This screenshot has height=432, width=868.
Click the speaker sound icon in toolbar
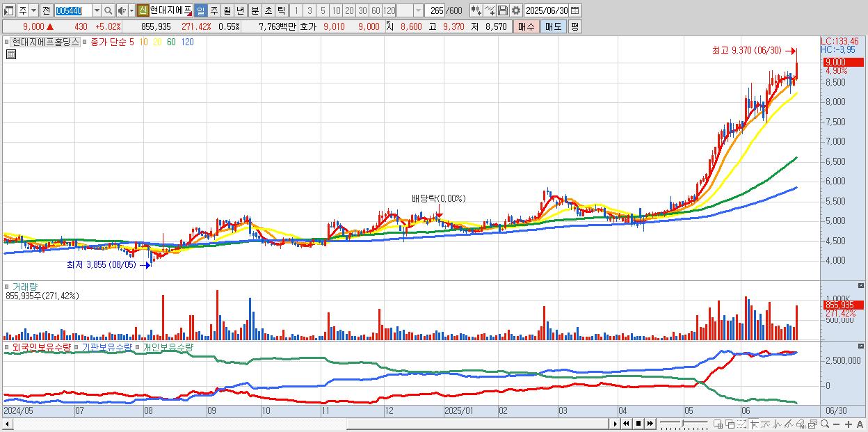(x=122, y=10)
